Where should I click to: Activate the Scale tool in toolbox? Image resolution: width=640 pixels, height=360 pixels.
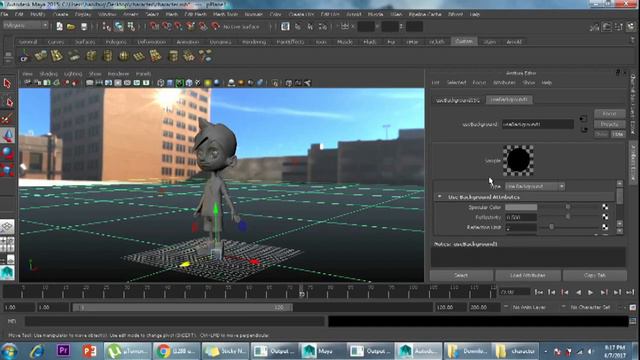click(7, 170)
